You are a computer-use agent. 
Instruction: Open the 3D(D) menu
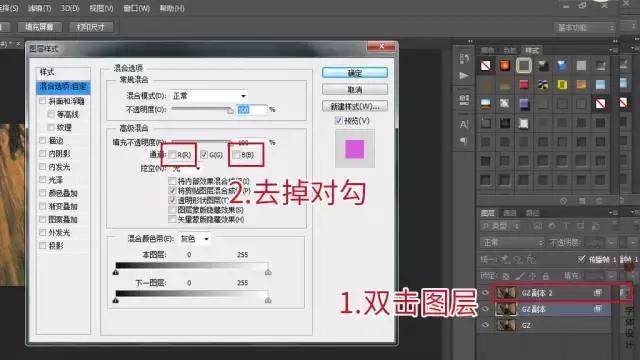pos(69,8)
